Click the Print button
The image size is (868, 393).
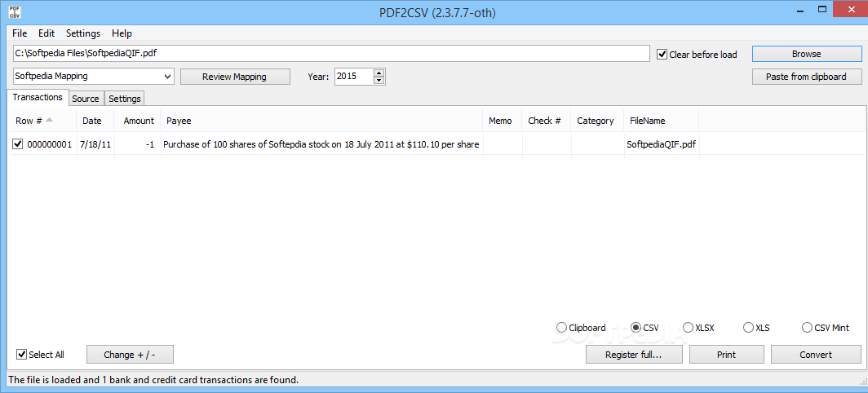tap(726, 354)
